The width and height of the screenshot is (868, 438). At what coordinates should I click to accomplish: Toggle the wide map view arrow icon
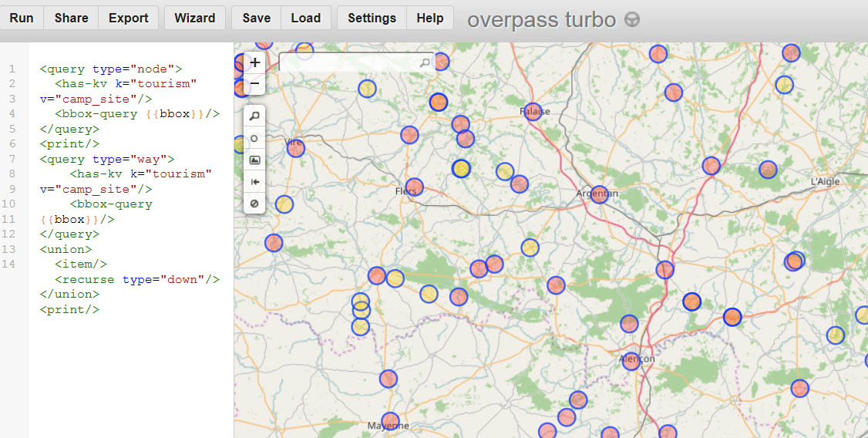click(x=254, y=182)
